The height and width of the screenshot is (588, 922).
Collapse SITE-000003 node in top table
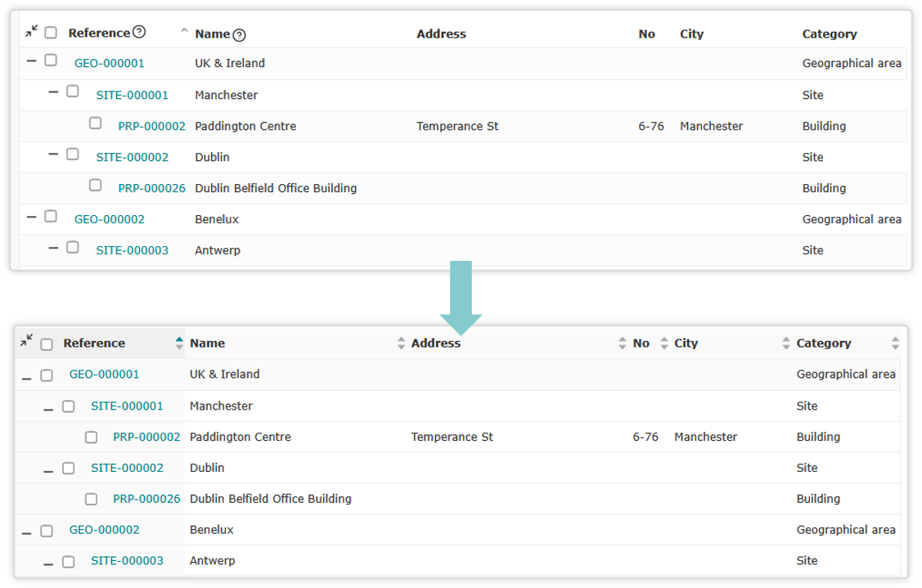coord(53,248)
